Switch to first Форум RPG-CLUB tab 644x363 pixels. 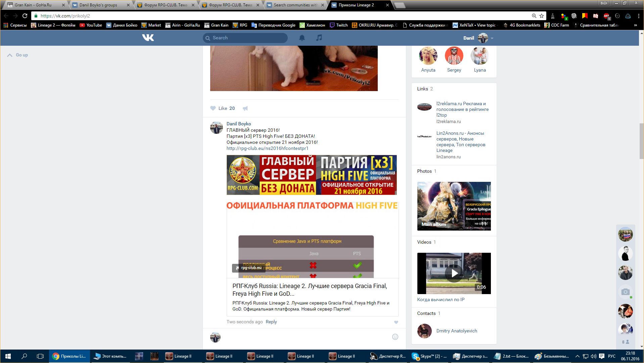[x=166, y=5]
